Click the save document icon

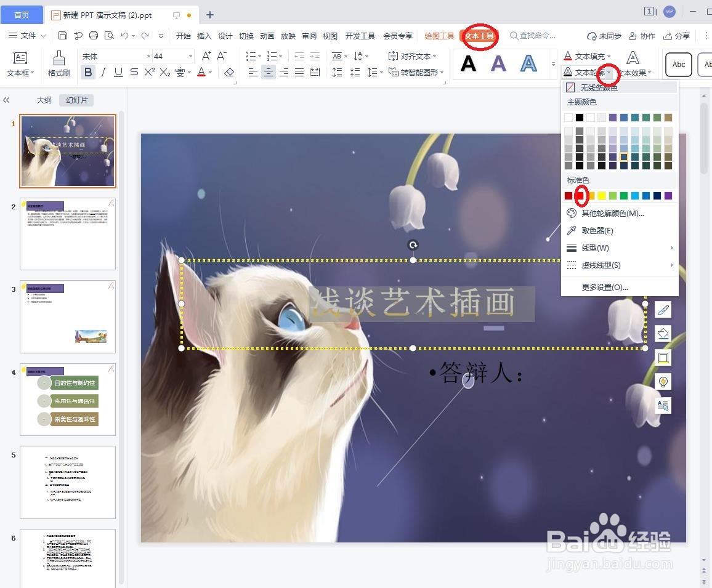63,36
